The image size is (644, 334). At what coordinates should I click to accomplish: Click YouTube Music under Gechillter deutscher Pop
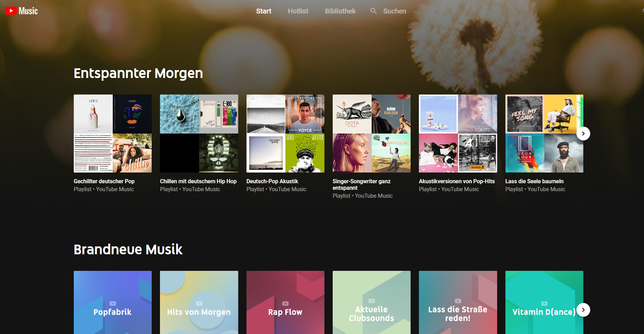[115, 189]
